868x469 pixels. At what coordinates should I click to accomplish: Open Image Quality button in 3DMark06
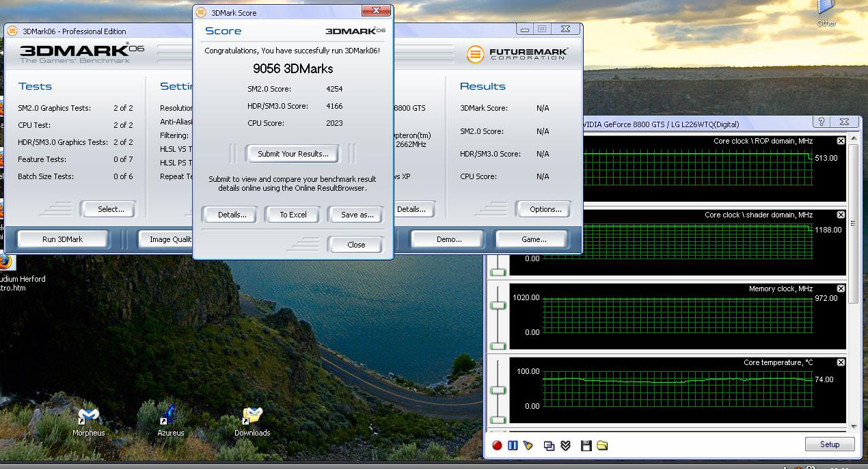[x=167, y=239]
